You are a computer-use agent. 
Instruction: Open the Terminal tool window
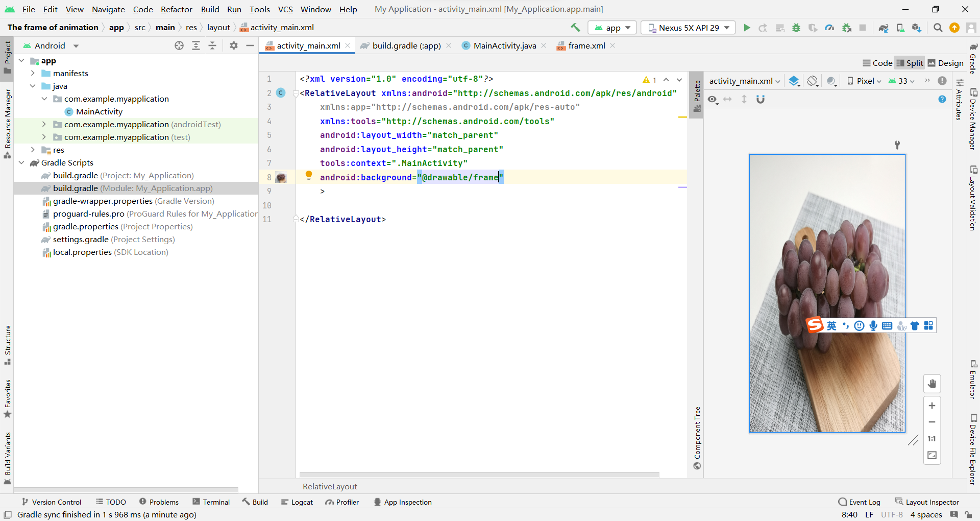coord(216,502)
